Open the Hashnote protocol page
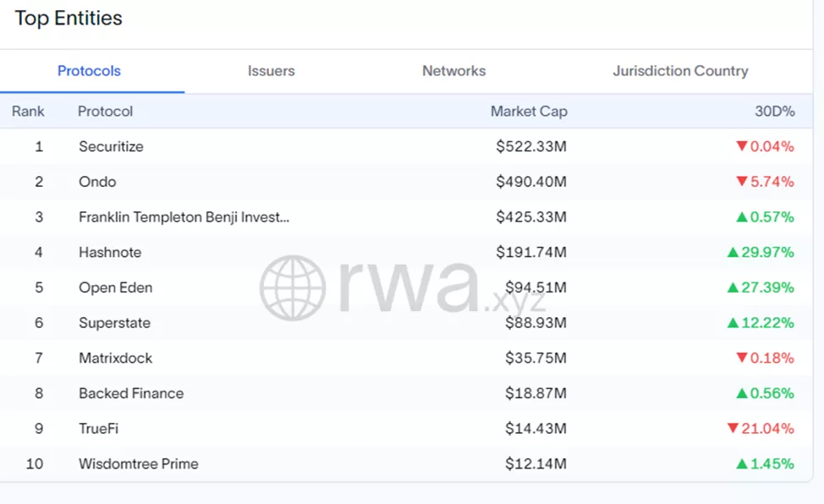 tap(110, 252)
